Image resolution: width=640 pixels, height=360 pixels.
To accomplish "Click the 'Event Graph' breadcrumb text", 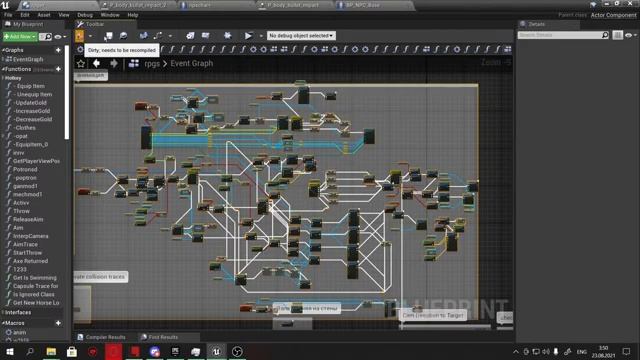I will (192, 64).
